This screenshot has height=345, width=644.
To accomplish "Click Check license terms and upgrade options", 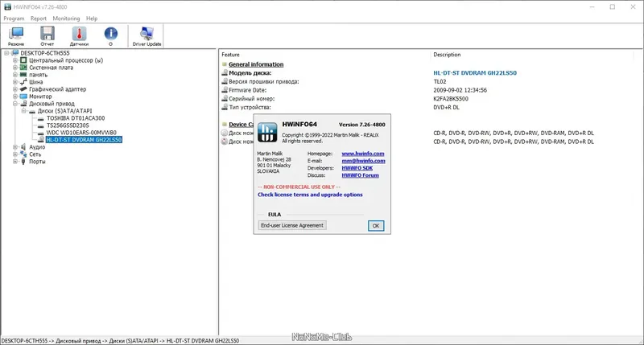I will point(310,195).
